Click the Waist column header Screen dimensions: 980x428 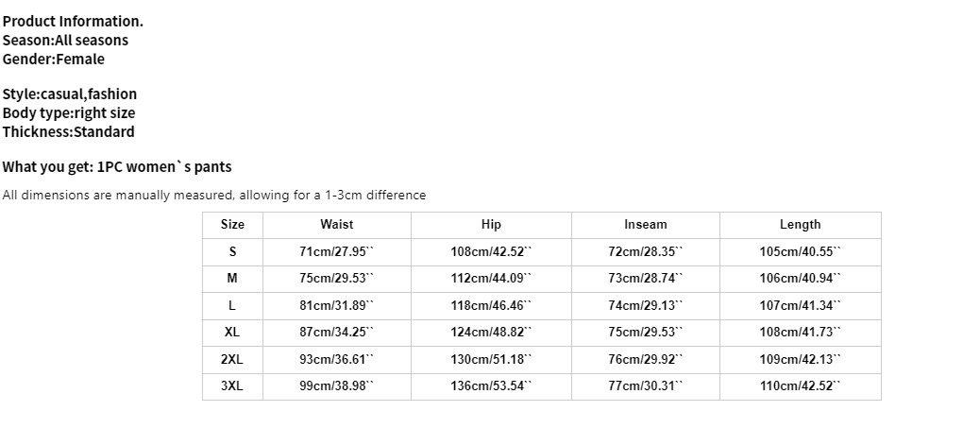(336, 225)
